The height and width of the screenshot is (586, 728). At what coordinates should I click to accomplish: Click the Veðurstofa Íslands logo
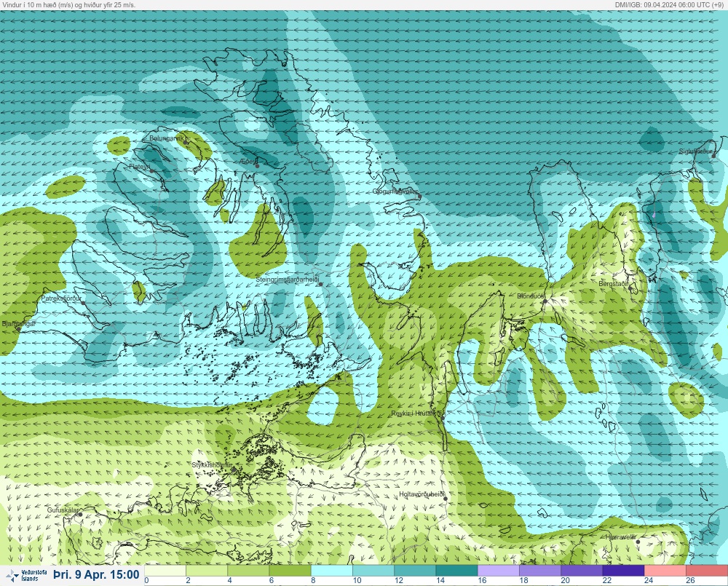(x=26, y=575)
